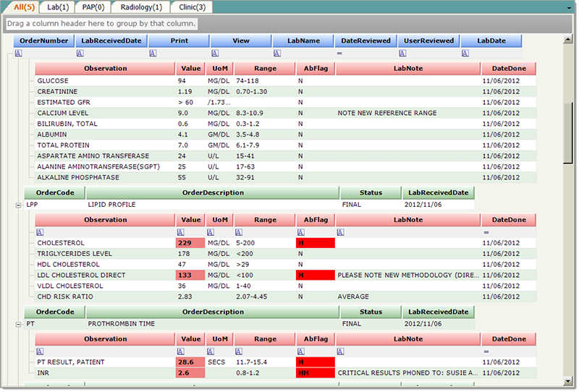Open equals filter icon under DateReviewed column

point(339,53)
